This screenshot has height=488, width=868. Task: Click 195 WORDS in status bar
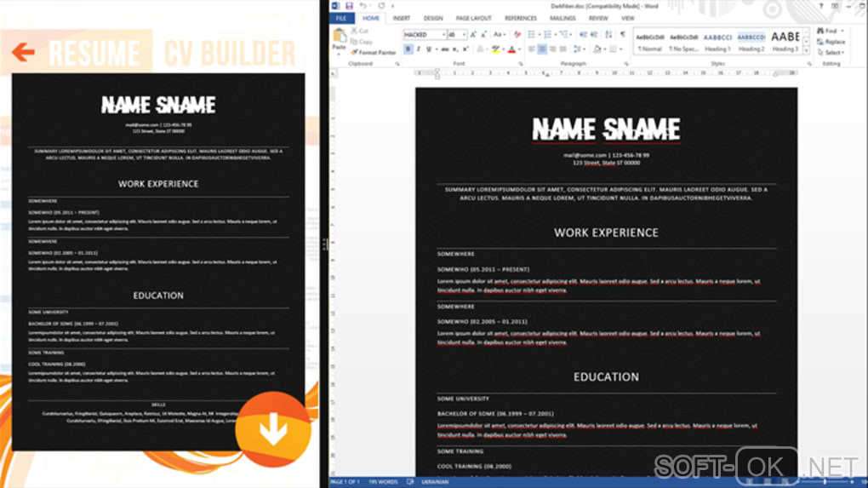tap(383, 482)
